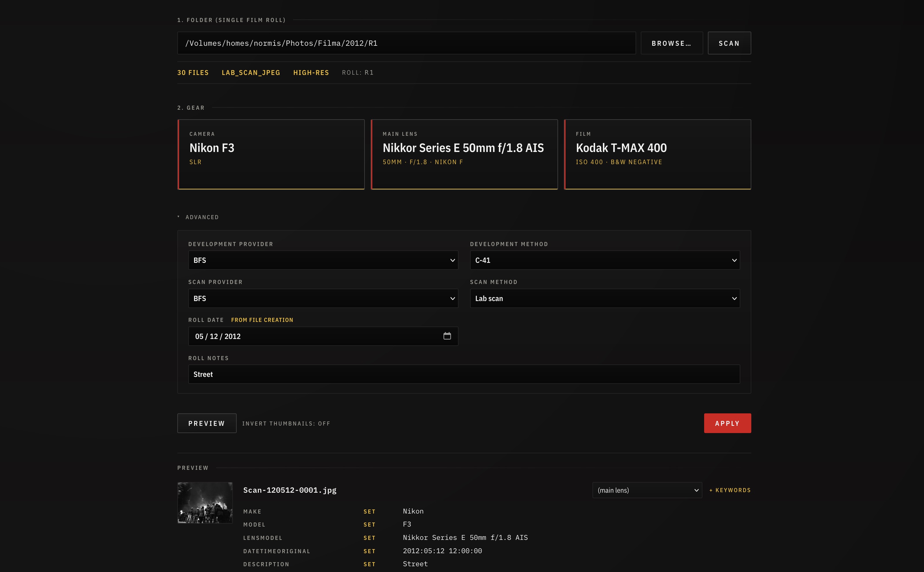Viewport: 924px width, 572px height.
Task: Set roll date FROM FILE CREATION
Action: pos(262,320)
